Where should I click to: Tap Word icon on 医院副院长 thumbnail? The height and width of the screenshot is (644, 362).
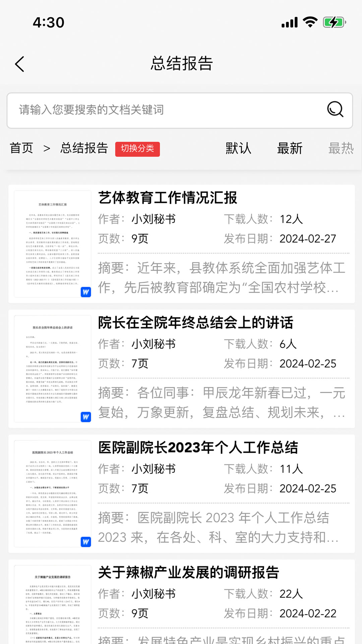point(86,542)
